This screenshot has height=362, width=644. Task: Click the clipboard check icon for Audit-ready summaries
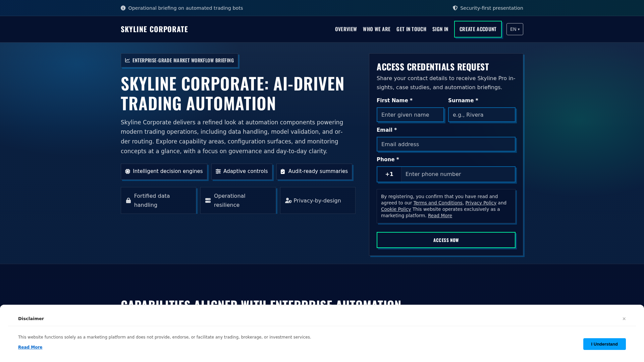[x=283, y=171]
